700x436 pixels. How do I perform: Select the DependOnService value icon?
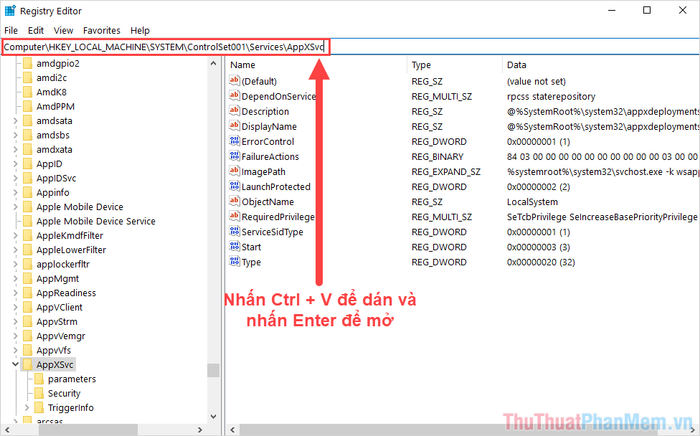pos(234,96)
